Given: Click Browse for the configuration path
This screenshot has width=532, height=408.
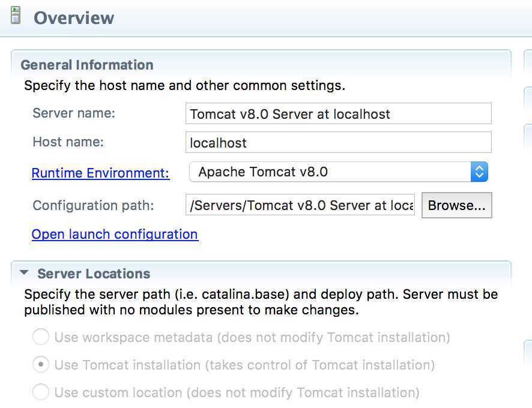Looking at the screenshot, I should click(457, 205).
